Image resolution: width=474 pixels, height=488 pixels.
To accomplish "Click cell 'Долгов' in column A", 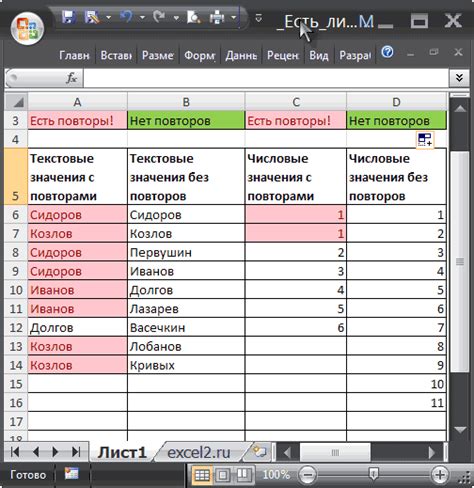I will (77, 328).
